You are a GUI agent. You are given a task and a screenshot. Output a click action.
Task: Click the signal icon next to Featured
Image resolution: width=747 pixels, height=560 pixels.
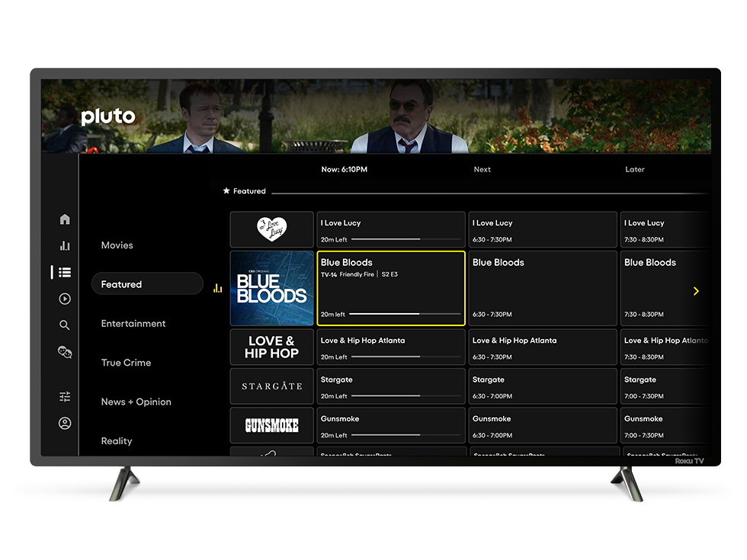217,287
